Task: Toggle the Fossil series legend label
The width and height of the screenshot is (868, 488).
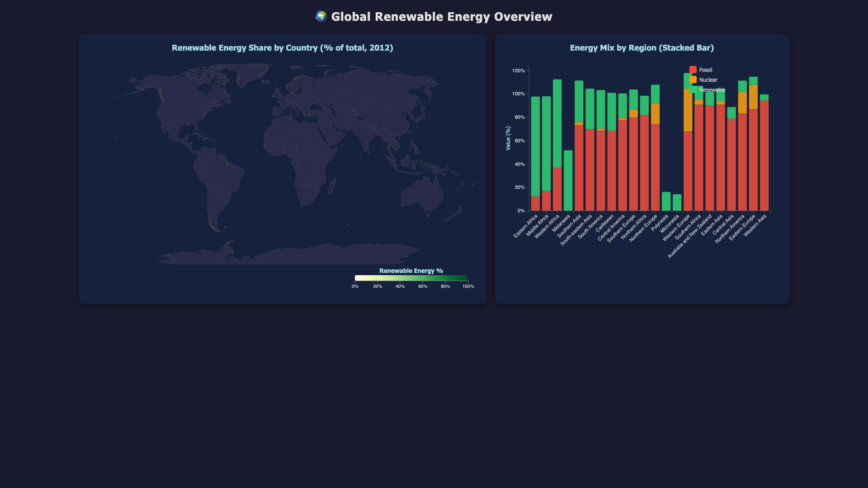Action: point(706,70)
